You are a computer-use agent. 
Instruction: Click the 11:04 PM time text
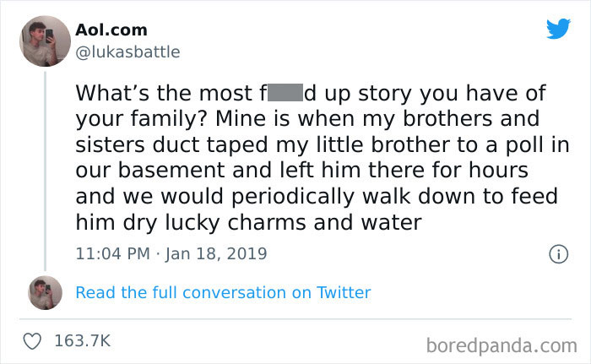(x=111, y=253)
